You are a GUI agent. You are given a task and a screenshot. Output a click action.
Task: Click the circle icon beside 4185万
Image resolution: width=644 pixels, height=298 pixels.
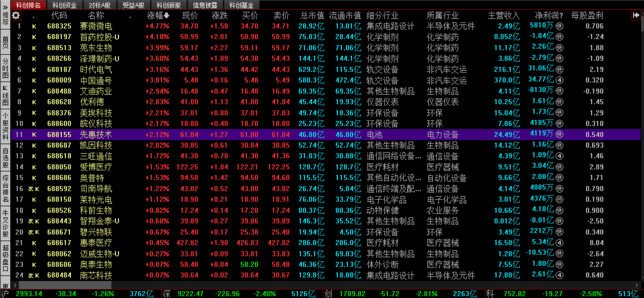(559, 124)
